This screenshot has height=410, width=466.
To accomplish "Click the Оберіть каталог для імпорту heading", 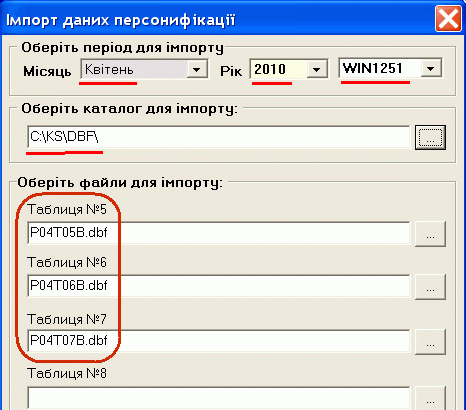I will (130, 109).
